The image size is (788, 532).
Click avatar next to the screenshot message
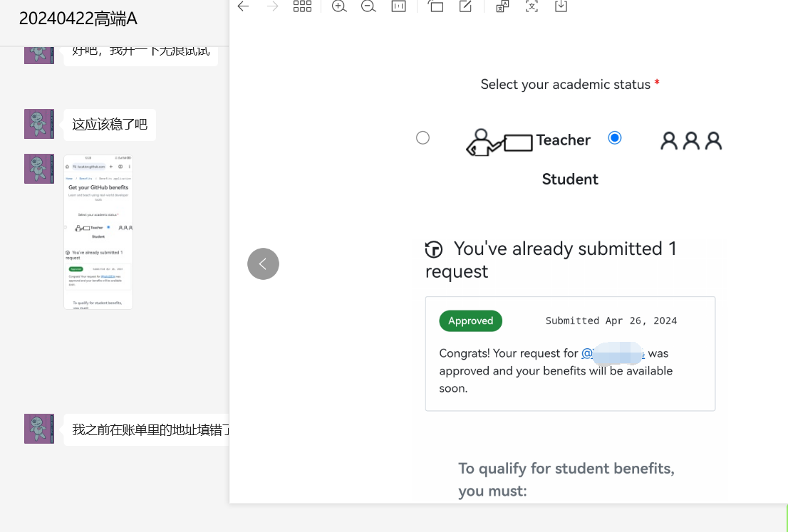[39, 169]
